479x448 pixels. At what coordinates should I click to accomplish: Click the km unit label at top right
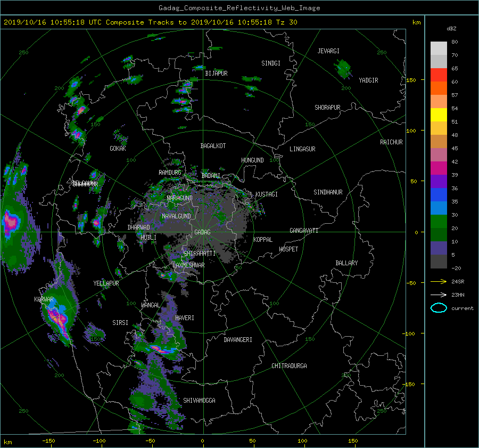(416, 22)
